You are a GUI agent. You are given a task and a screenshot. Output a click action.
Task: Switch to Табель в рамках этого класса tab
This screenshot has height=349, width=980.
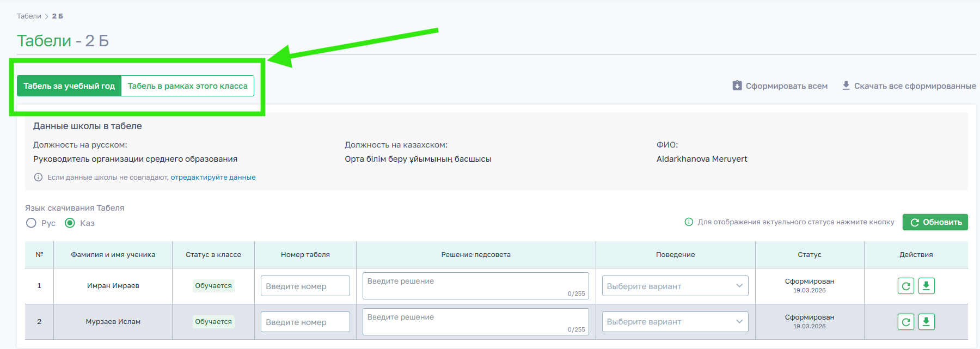tap(187, 86)
